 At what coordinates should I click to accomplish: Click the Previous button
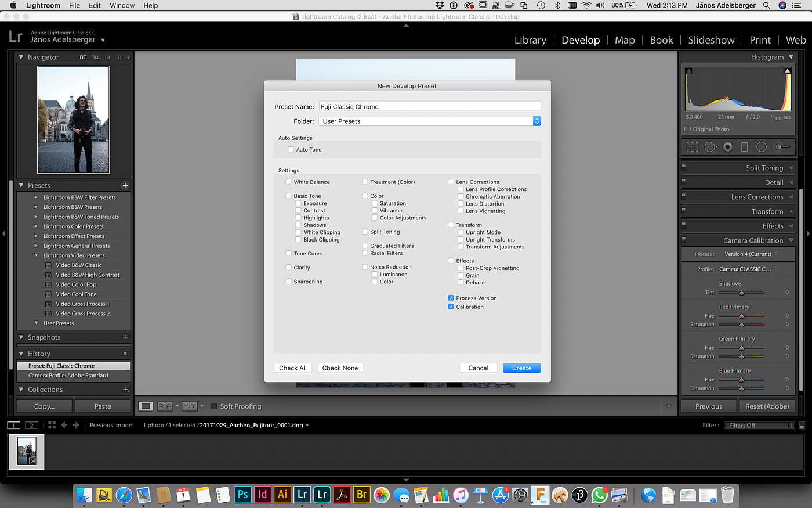pyautogui.click(x=709, y=406)
